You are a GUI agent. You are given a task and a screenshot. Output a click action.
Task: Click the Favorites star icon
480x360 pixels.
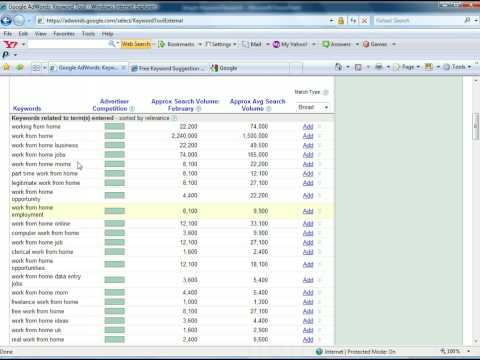(x=6, y=68)
